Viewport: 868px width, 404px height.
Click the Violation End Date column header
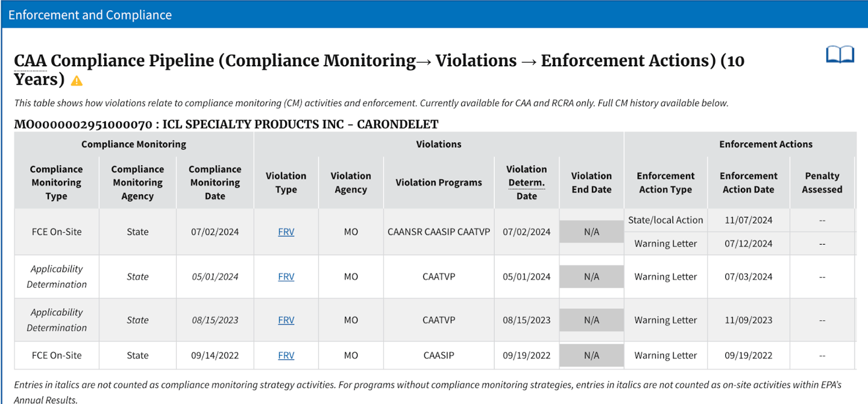click(591, 183)
